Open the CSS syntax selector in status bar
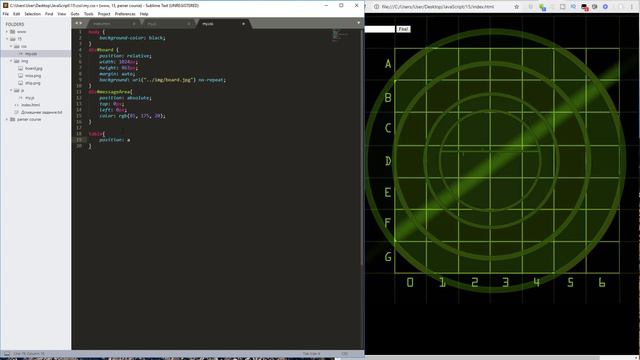 pyautogui.click(x=345, y=354)
